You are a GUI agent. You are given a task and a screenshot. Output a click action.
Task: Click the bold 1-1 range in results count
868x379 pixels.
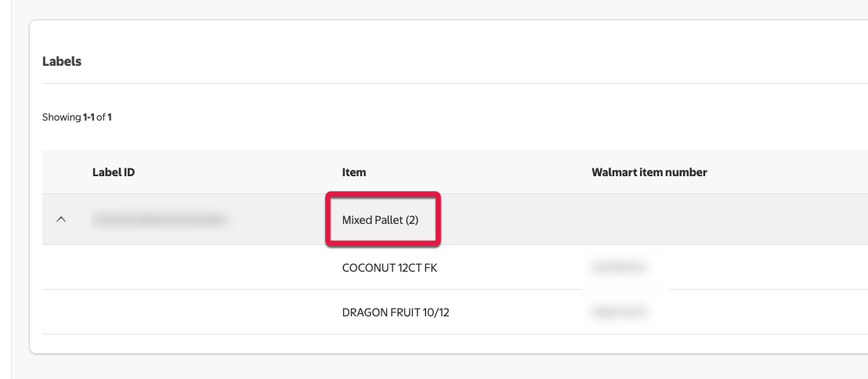point(89,117)
